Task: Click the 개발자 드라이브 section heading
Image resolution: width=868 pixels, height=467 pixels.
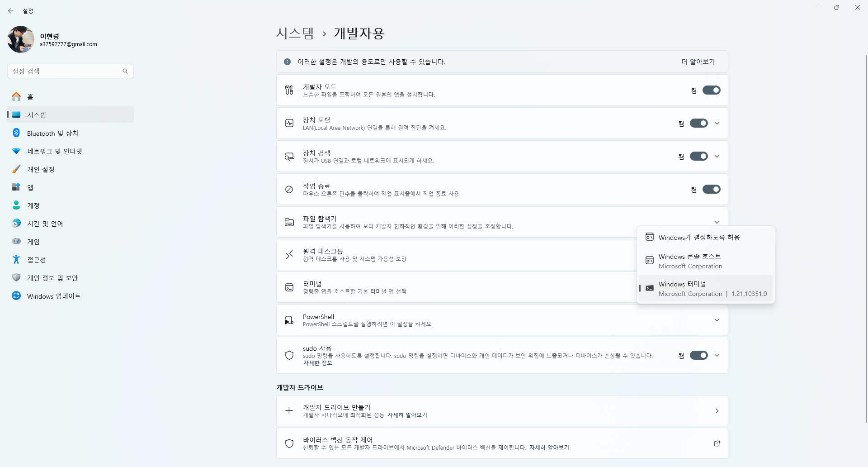Action: pos(300,387)
